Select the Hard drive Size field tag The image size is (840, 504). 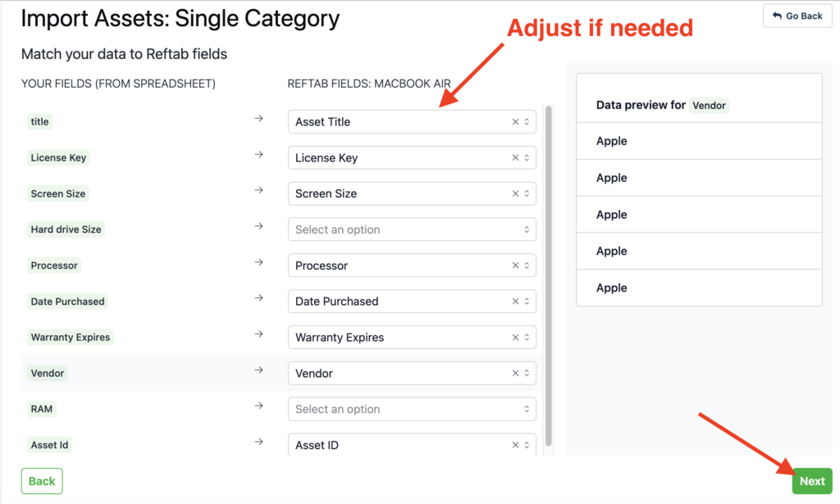[x=66, y=229]
